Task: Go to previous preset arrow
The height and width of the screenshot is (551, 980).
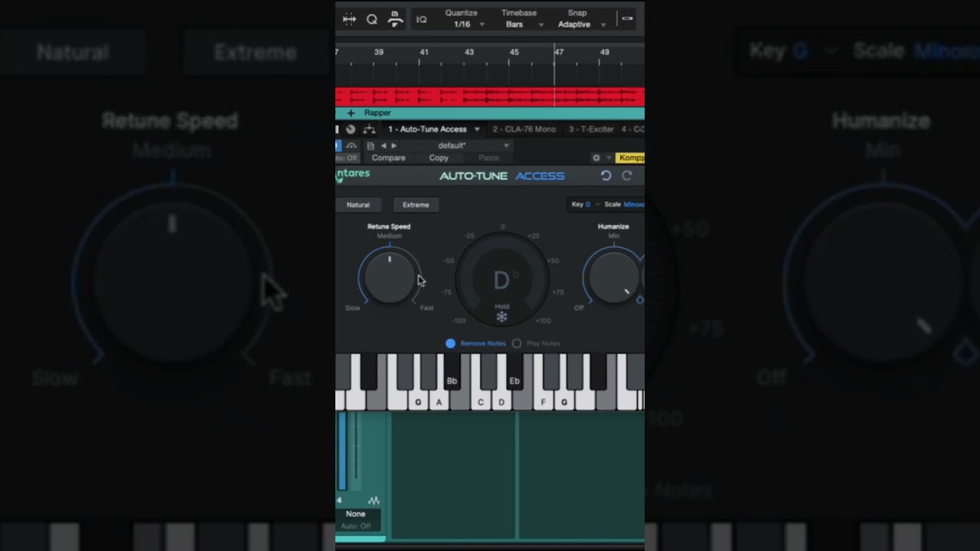Action: point(384,145)
